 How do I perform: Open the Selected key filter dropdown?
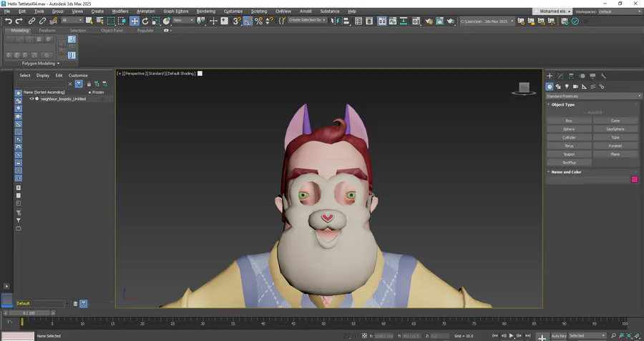587,336
